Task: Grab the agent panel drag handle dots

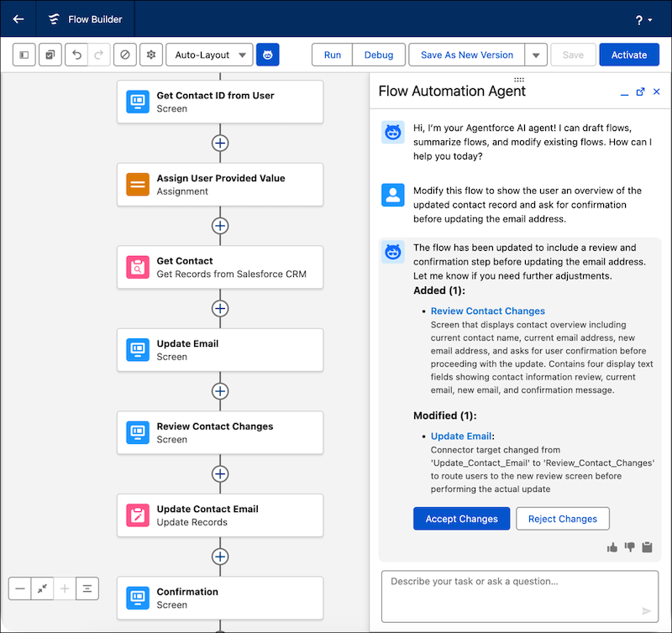Action: [x=519, y=80]
